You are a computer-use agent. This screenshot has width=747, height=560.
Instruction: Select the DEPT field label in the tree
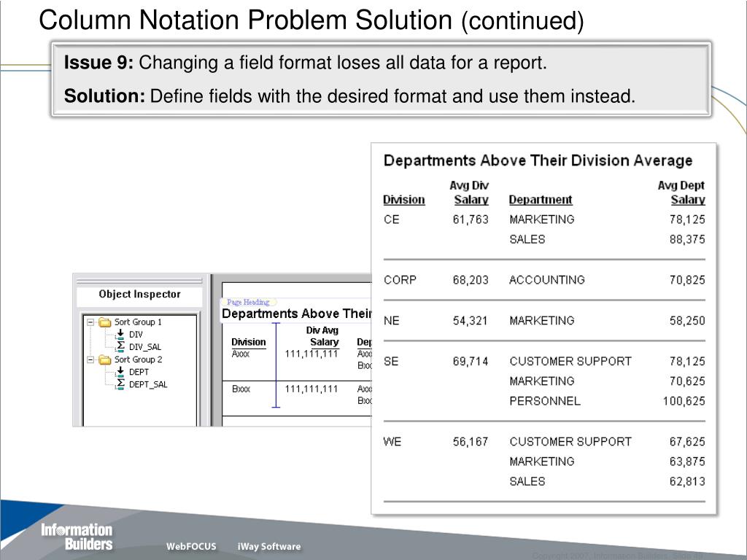click(x=139, y=373)
